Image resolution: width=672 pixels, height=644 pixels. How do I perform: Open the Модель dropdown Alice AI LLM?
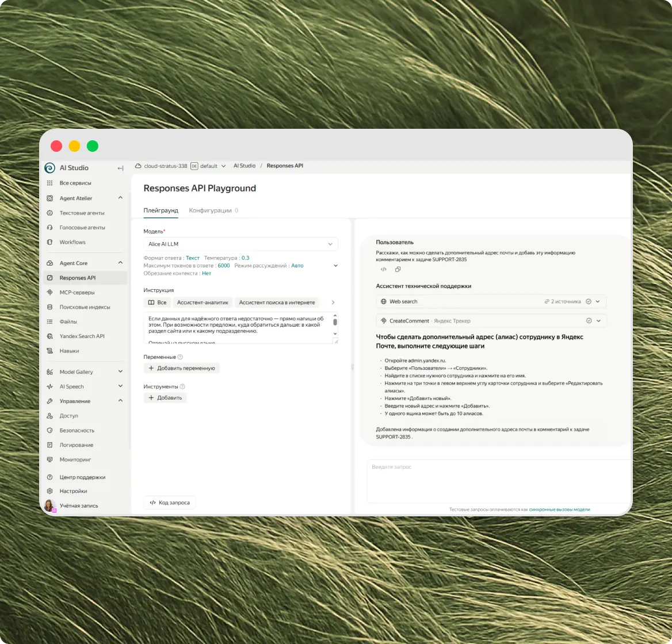(240, 244)
